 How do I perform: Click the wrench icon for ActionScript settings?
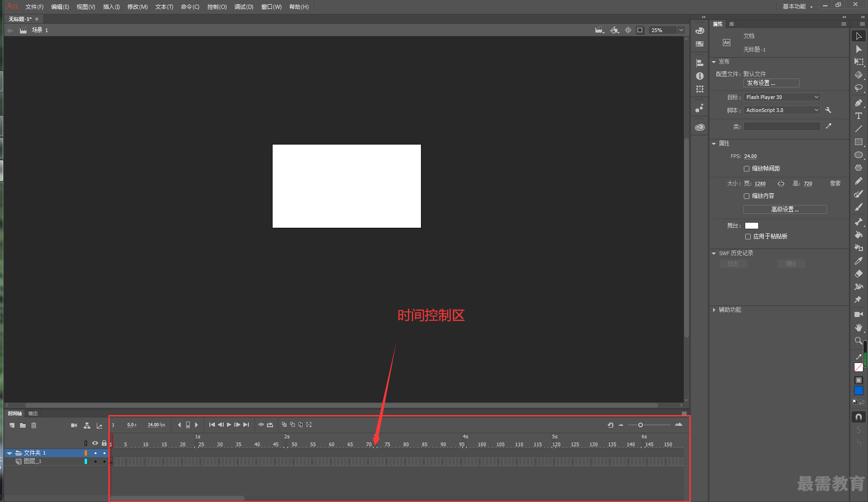tap(828, 110)
